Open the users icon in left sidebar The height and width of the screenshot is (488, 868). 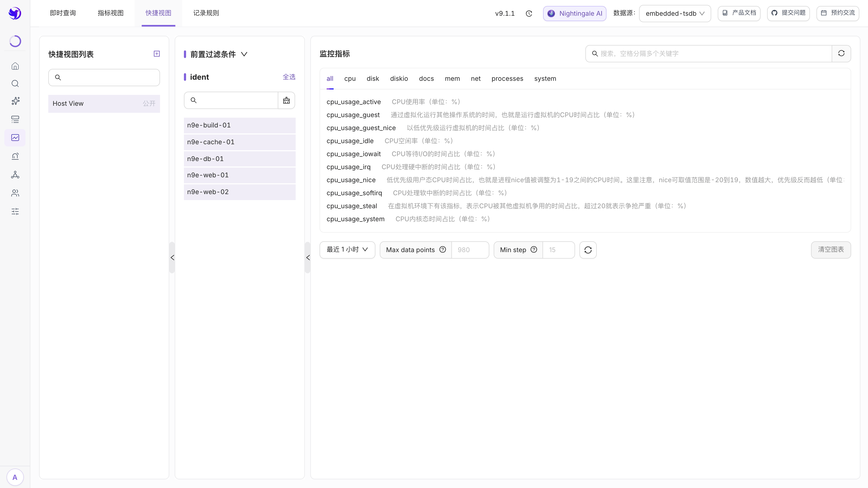coord(15,193)
